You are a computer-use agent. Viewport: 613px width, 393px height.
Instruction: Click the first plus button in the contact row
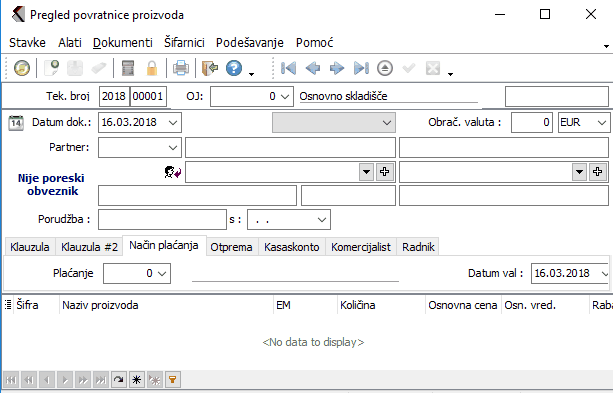coord(384,172)
